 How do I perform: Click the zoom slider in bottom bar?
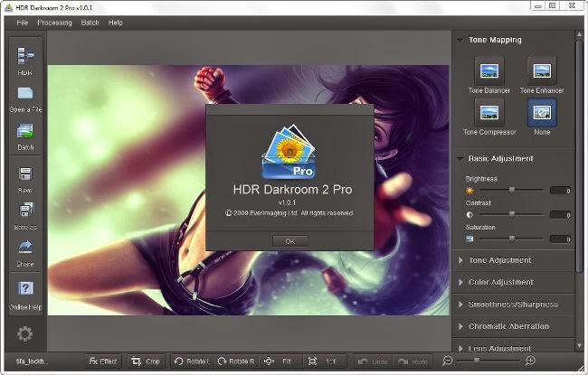(x=476, y=361)
